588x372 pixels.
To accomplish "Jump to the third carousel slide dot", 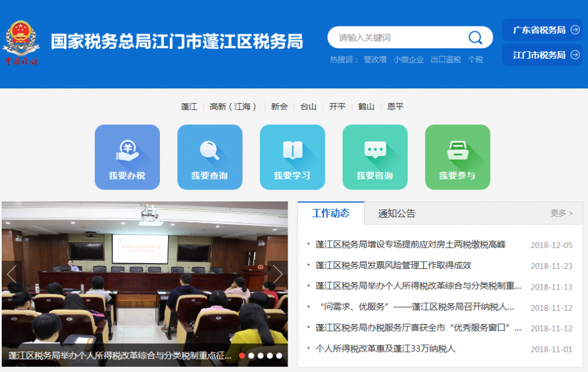I will (260, 356).
